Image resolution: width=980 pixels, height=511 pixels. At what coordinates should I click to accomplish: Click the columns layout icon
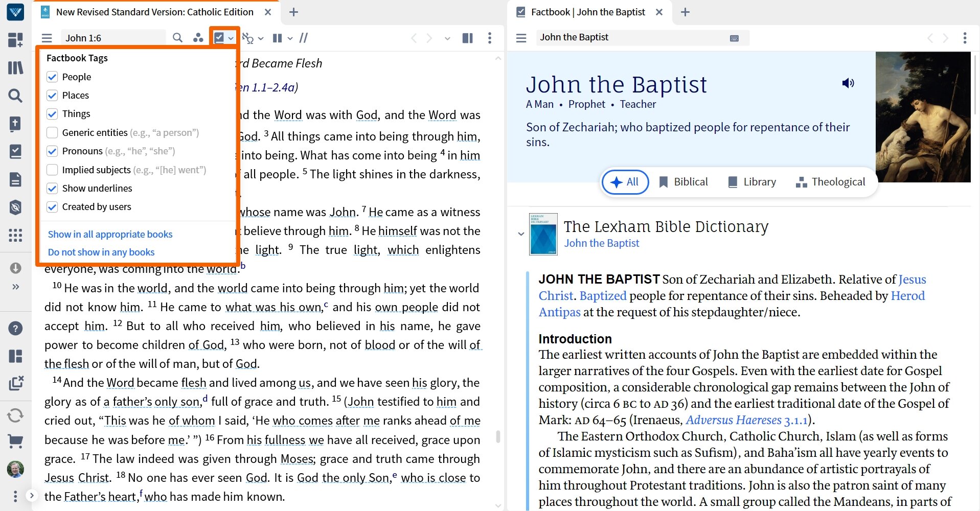point(278,38)
